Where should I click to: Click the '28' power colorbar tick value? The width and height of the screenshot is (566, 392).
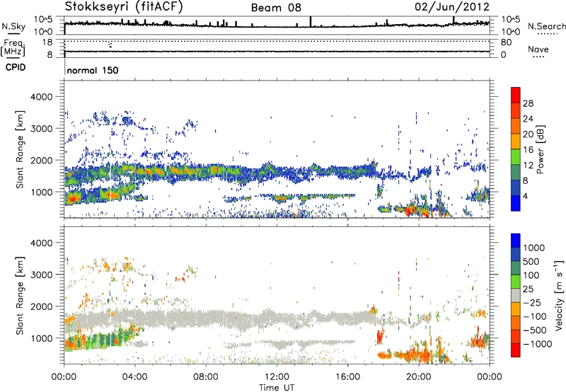528,103
